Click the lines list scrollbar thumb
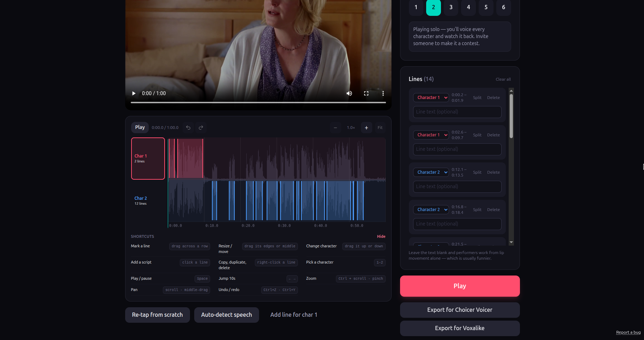 [511, 116]
